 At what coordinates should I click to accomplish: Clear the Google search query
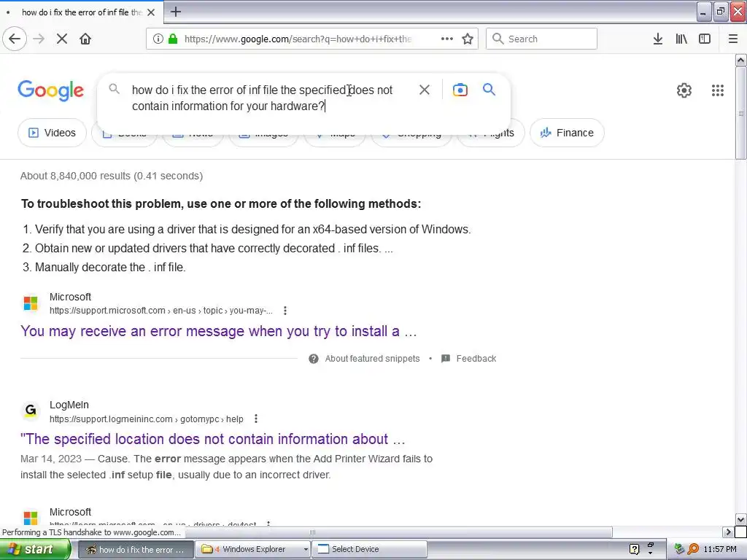424,90
